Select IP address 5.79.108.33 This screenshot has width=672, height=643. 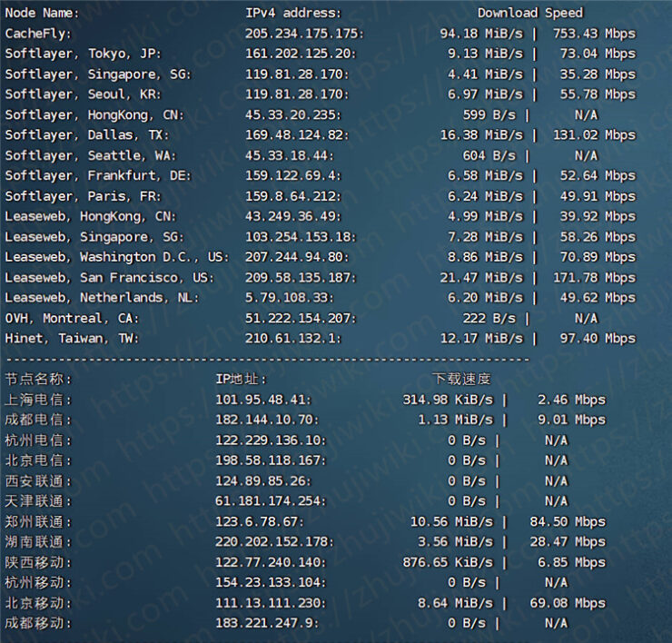click(x=290, y=298)
